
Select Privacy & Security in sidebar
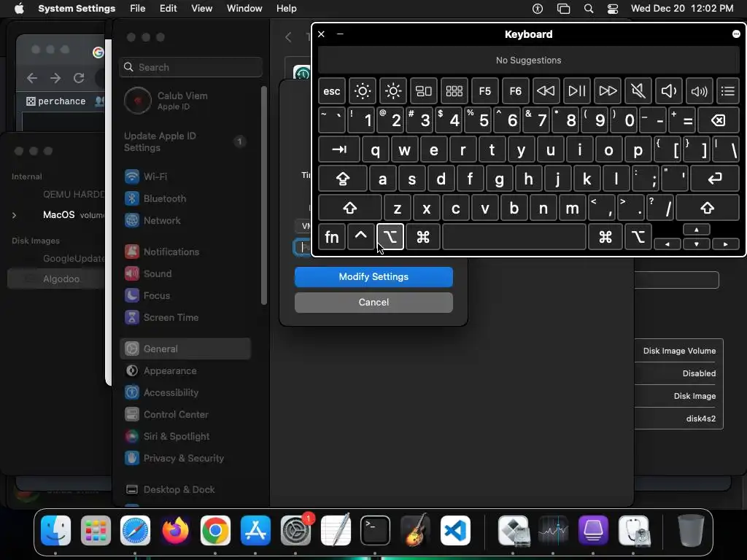pyautogui.click(x=185, y=459)
